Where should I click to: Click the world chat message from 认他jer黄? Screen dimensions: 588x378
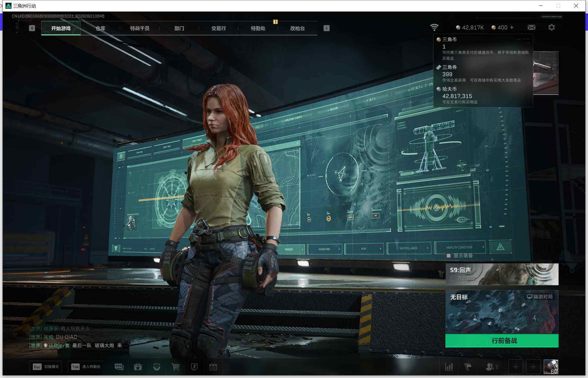click(76, 345)
